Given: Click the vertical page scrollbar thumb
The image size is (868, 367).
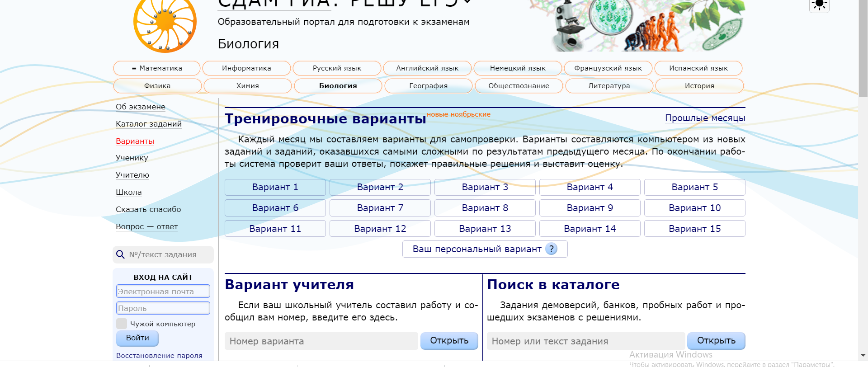Looking at the screenshot, I should point(863,47).
